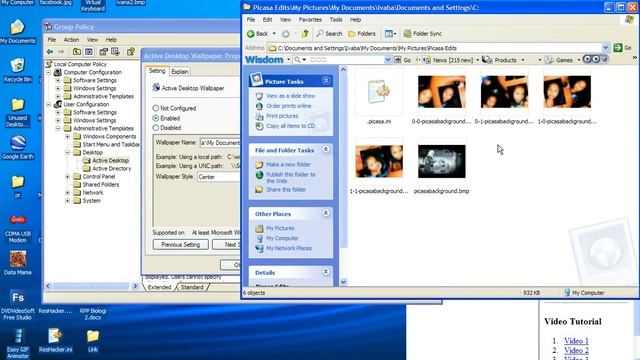This screenshot has width=640, height=360.
Task: Select the Enabled radio button
Action: (156, 118)
